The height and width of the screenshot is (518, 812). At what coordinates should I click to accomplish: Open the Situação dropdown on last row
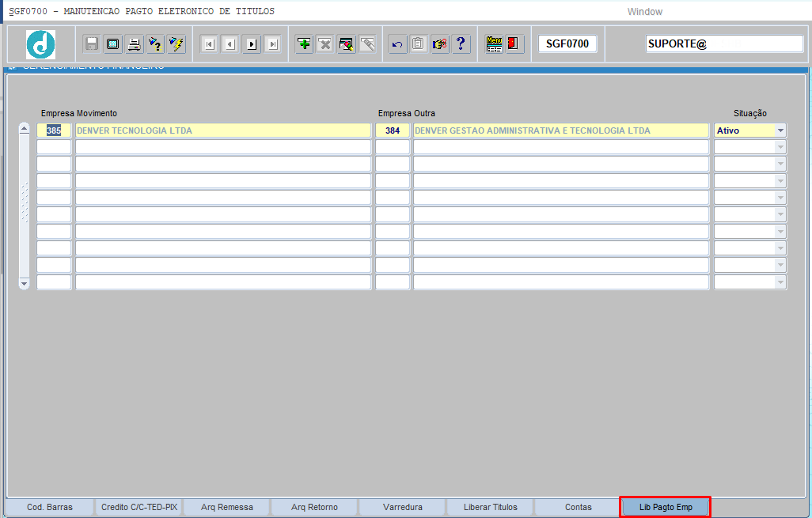pos(780,282)
